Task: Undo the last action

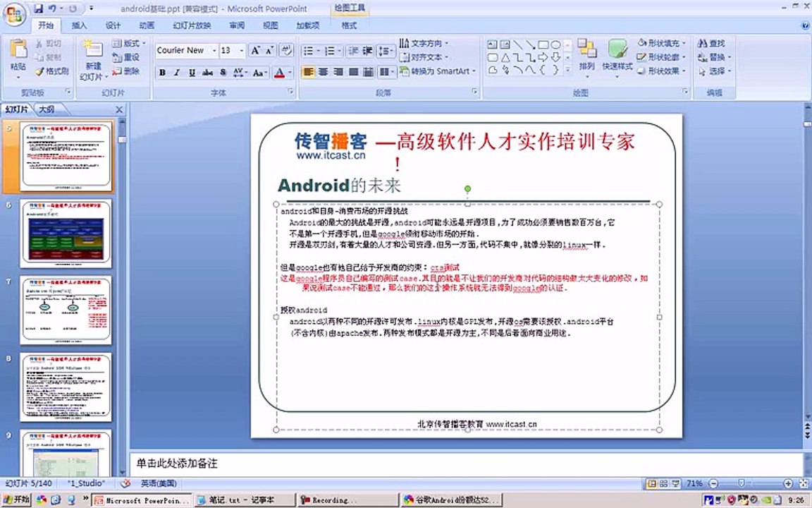Action: point(52,8)
